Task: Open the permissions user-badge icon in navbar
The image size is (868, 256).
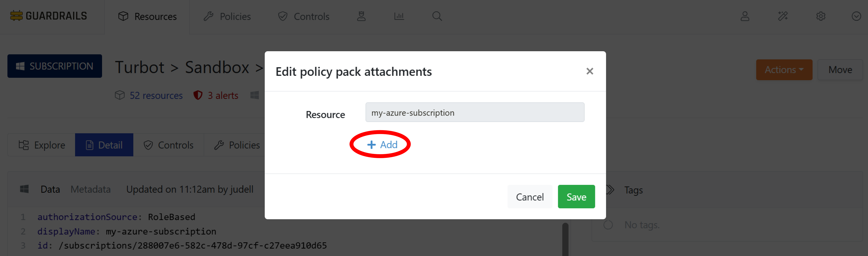Action: coord(361,16)
